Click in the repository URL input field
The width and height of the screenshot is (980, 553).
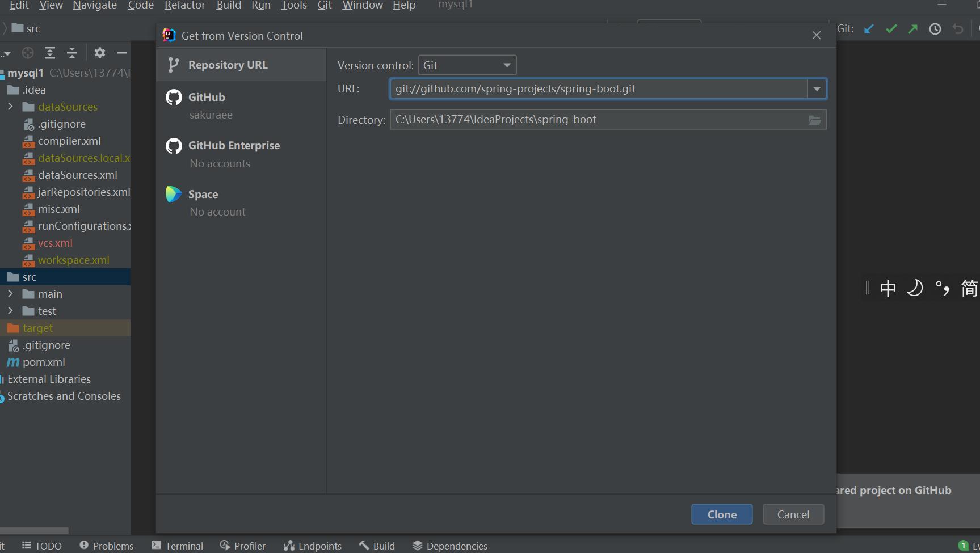599,89
